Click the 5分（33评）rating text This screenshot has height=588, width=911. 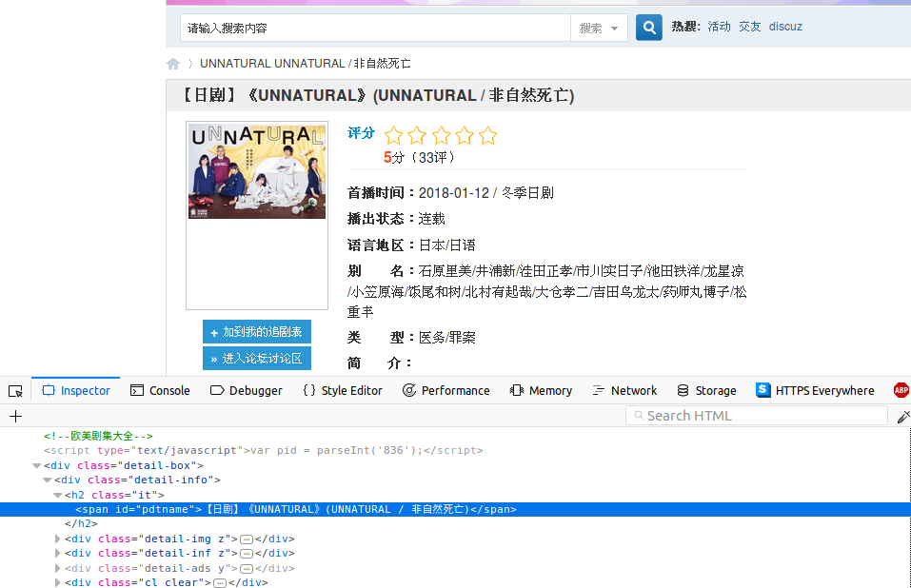tap(418, 157)
